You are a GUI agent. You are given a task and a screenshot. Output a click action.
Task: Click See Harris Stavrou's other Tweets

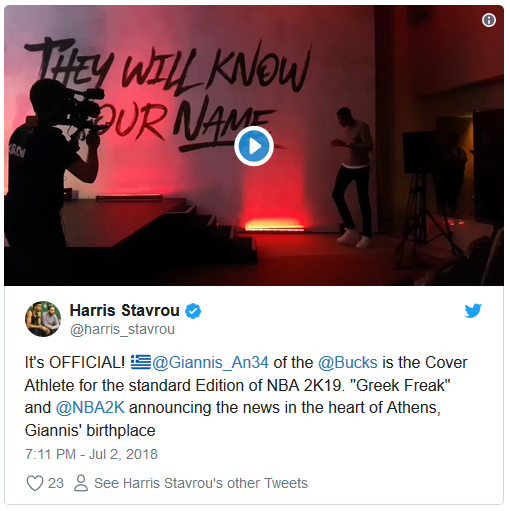click(x=201, y=483)
